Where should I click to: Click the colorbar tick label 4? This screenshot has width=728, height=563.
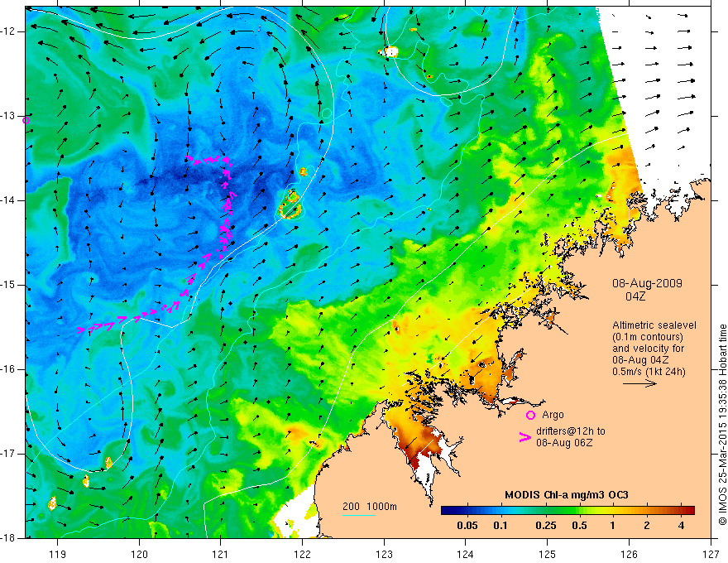[681, 526]
